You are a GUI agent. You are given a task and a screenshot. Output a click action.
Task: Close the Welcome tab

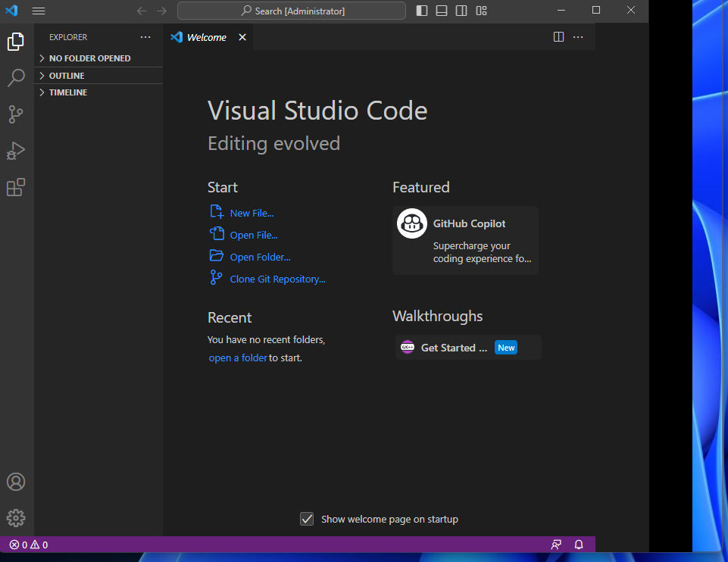242,37
